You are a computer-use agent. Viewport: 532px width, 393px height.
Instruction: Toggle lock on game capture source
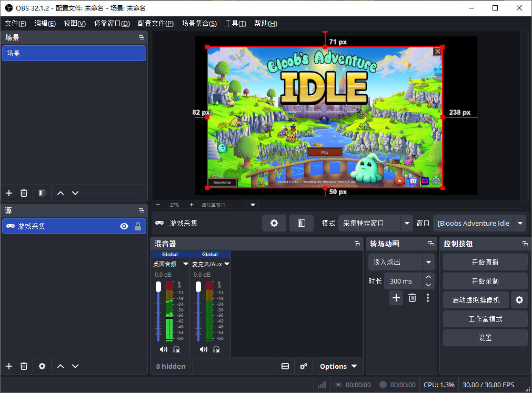138,226
